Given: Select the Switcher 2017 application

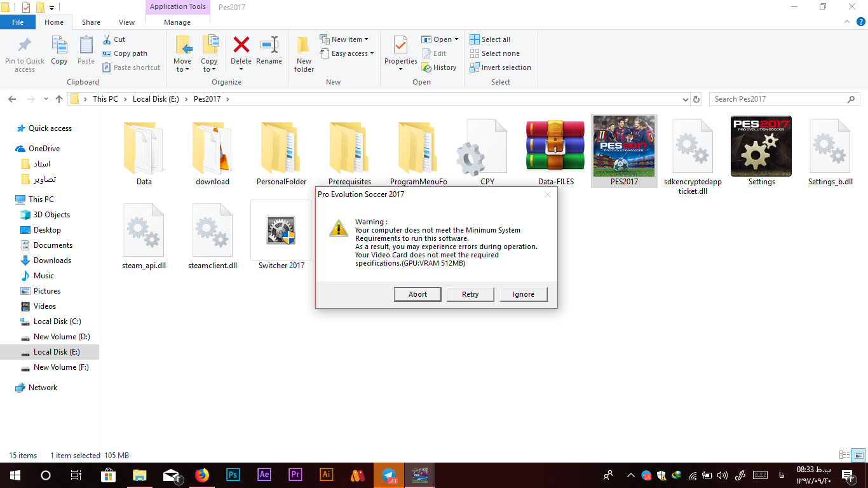Looking at the screenshot, I should [x=281, y=235].
